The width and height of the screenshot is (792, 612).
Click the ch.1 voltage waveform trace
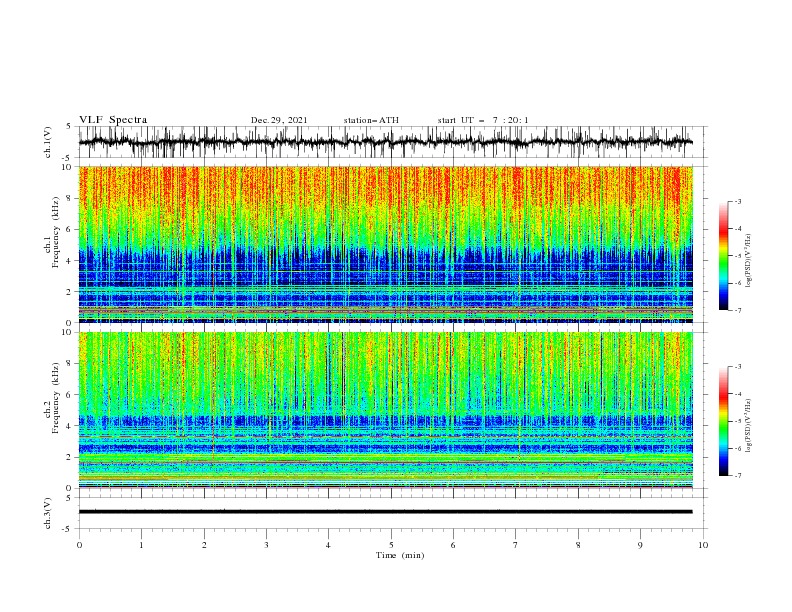[385, 142]
